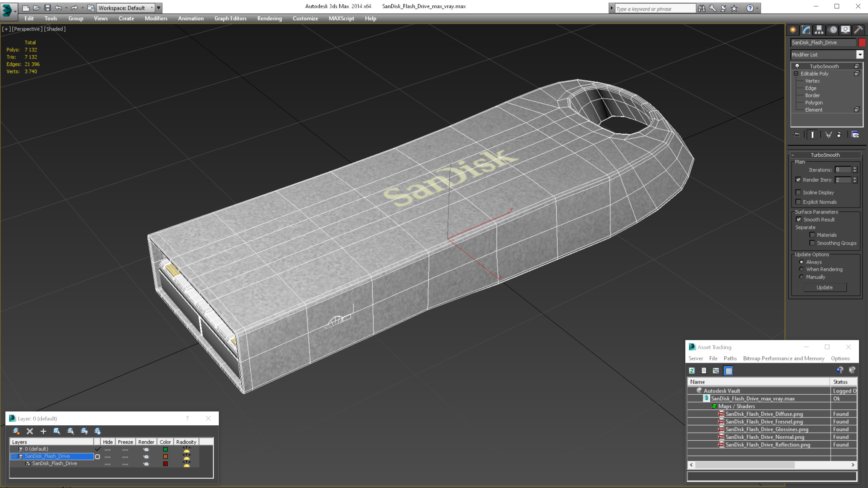Open the Graph Editors menu
Image resolution: width=868 pixels, height=488 pixels.
coord(231,18)
